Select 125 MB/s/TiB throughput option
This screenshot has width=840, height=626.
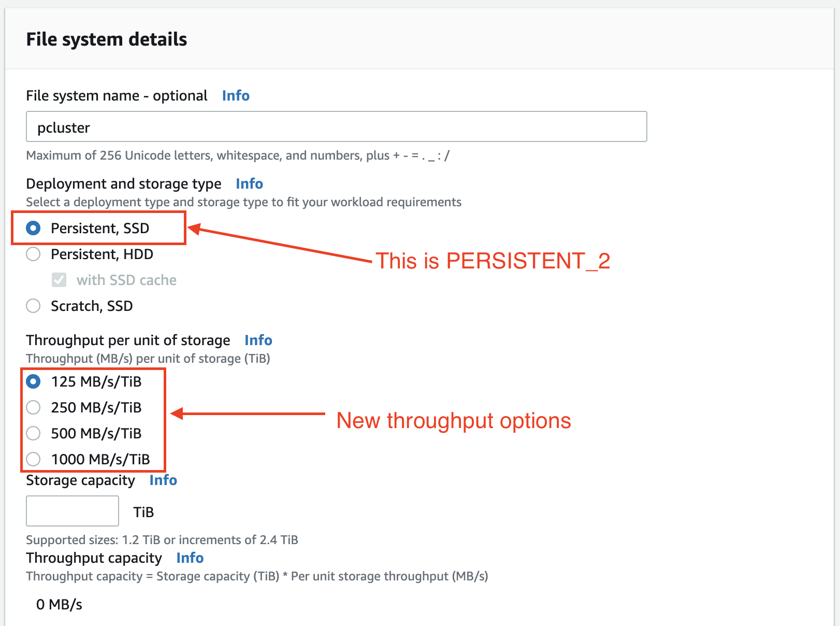tap(34, 381)
